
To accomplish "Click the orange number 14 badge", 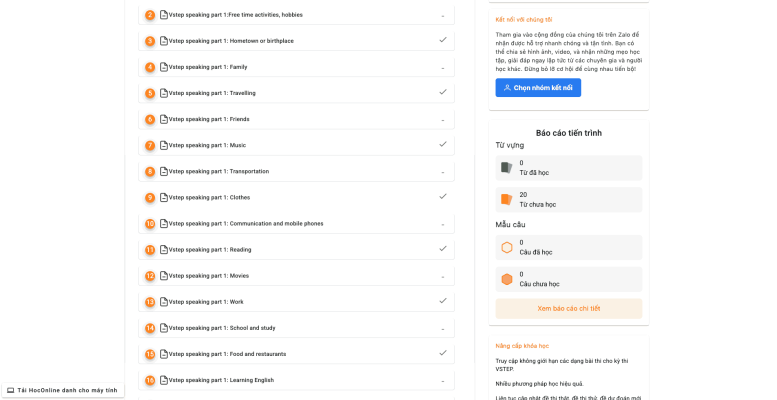I will click(150, 328).
